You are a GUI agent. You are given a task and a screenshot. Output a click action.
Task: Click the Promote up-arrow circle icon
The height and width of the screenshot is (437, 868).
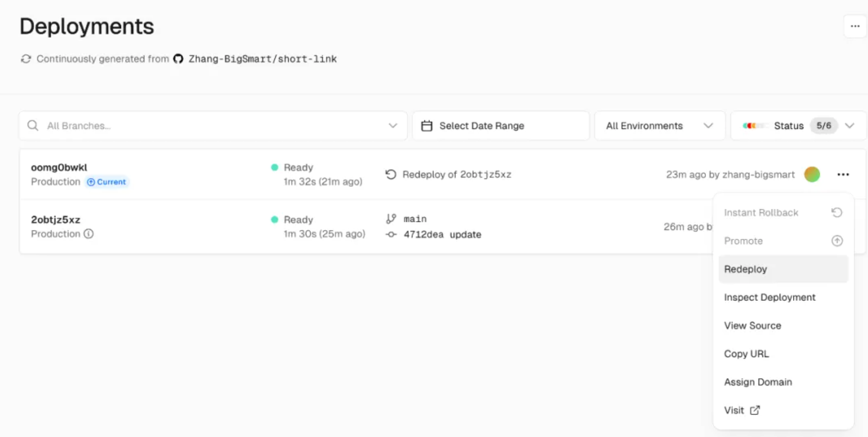click(837, 241)
